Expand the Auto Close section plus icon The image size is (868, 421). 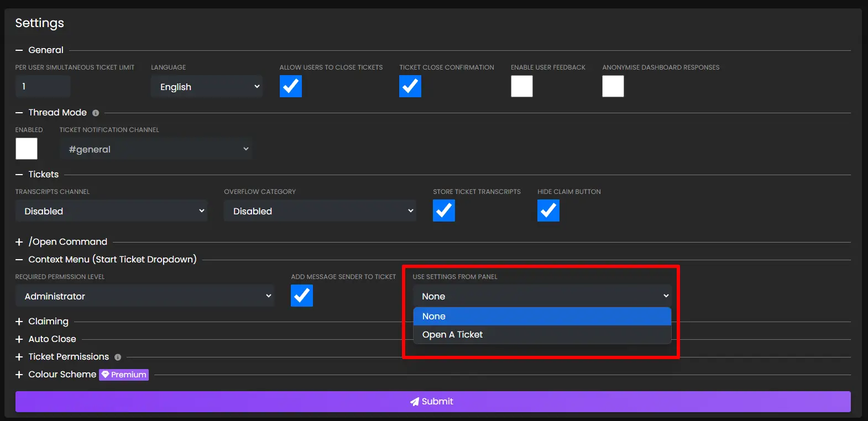19,339
